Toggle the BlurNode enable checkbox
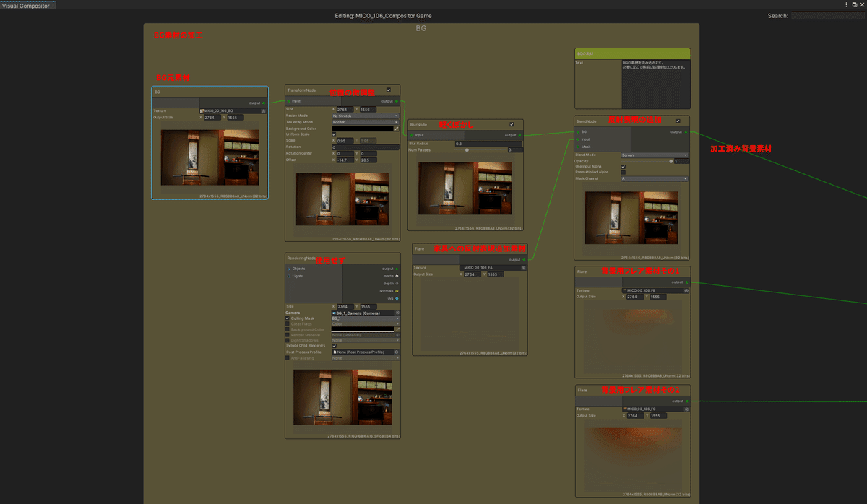This screenshot has height=504, width=867. coord(512,124)
